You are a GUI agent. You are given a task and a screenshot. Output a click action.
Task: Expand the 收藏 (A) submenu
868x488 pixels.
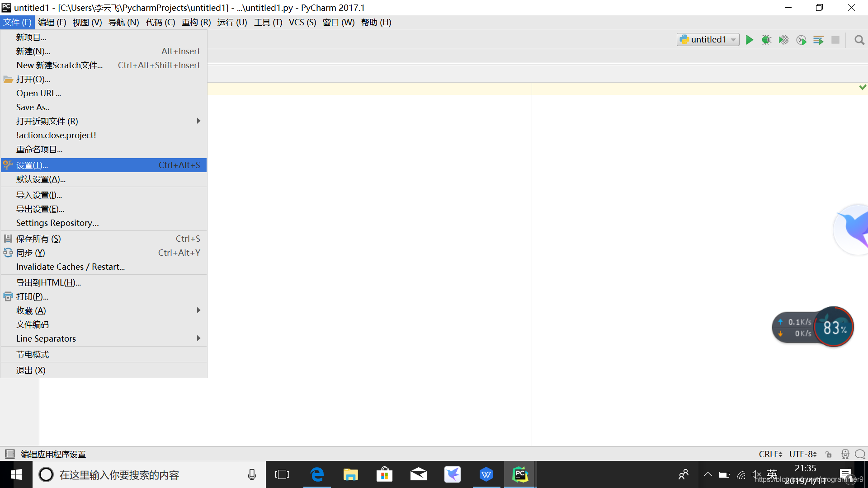click(104, 310)
